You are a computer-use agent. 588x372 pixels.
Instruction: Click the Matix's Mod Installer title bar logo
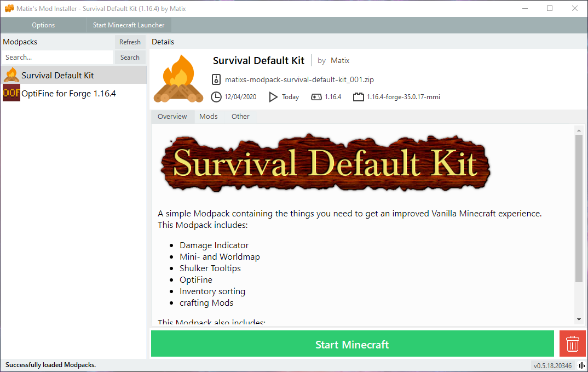click(x=9, y=8)
